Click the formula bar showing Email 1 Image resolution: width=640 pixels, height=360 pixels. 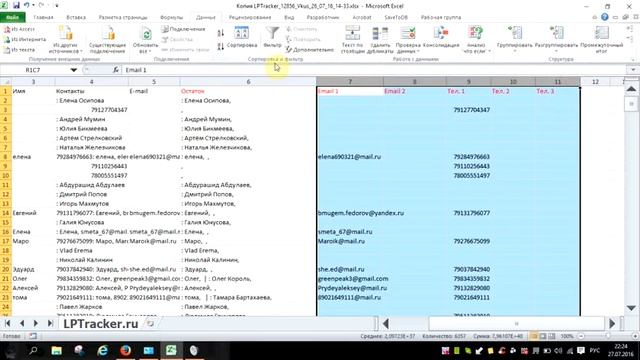[x=376, y=70]
